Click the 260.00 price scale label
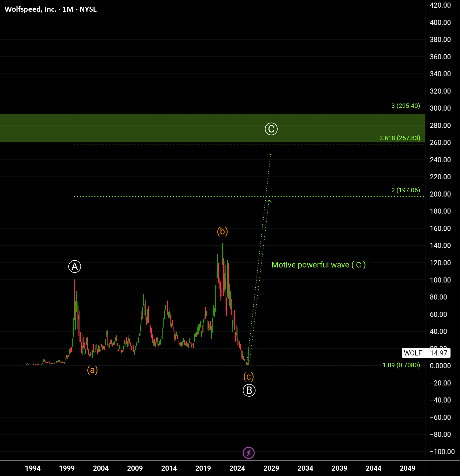 pos(440,143)
